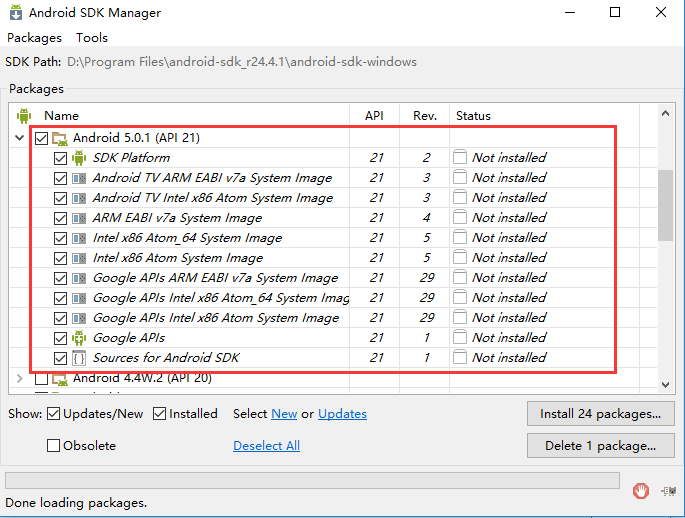Click the log icon in the bottom-right corner
The width and height of the screenshot is (685, 518).
pos(668,491)
